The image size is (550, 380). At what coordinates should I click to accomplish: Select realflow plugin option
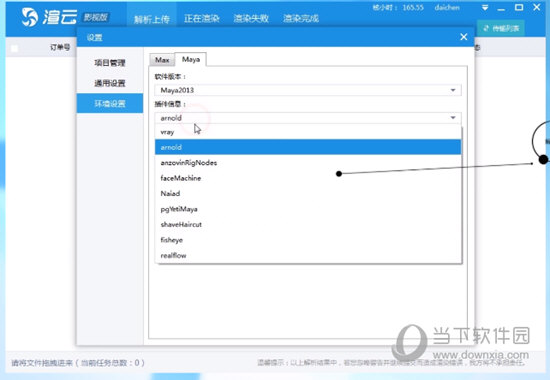(x=308, y=255)
